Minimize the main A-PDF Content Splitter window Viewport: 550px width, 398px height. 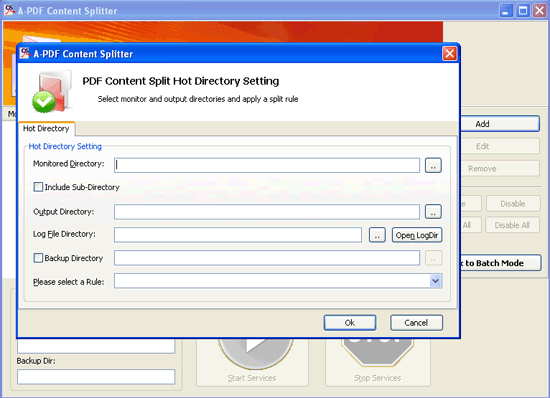[505, 11]
